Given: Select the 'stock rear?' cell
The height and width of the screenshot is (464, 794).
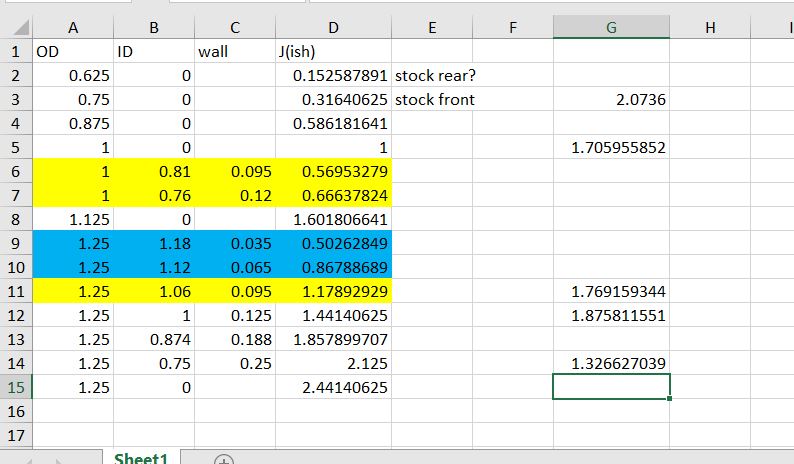Looking at the screenshot, I should [x=434, y=75].
